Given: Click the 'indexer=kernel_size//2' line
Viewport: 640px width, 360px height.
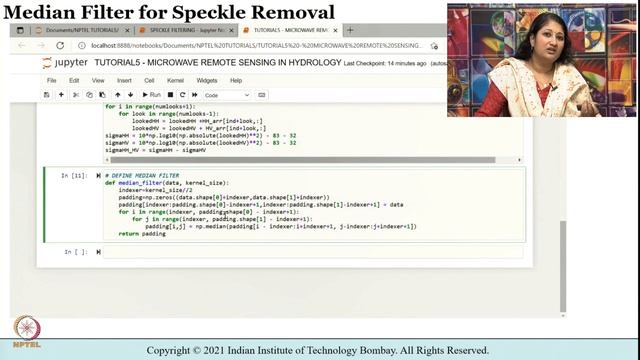Looking at the screenshot, I should tap(155, 190).
